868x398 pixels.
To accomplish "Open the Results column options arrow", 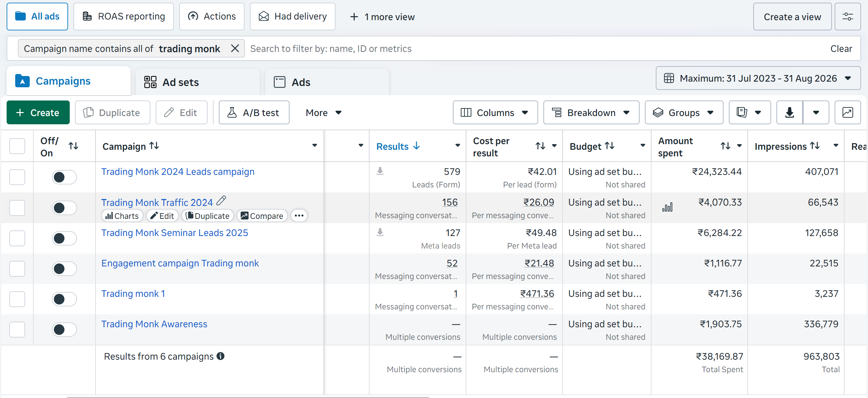I will click(457, 145).
